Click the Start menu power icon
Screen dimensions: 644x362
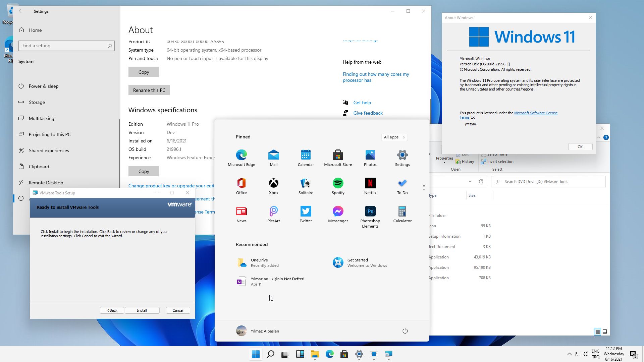click(405, 331)
